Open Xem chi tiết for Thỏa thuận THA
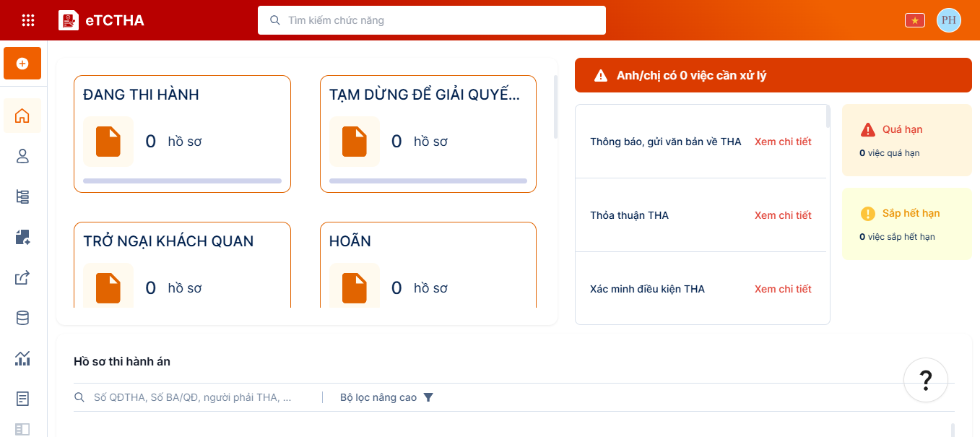Screen dimensions: 980x437 point(783,215)
